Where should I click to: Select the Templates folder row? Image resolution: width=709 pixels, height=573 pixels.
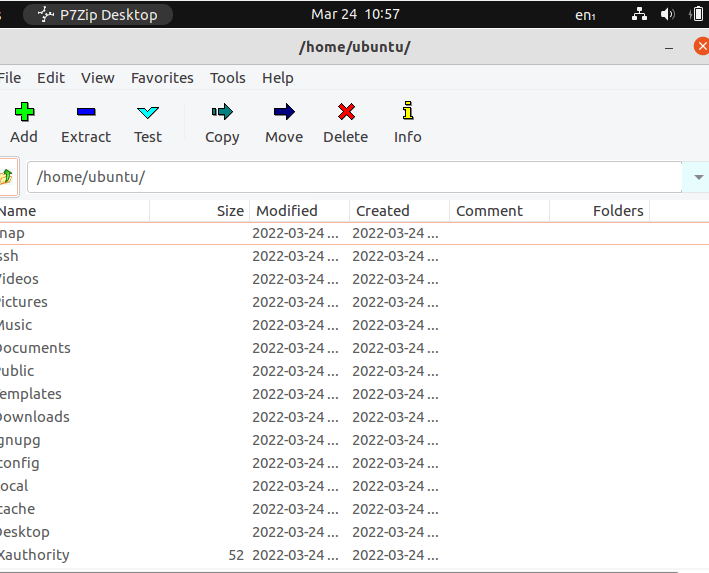pyautogui.click(x=354, y=394)
